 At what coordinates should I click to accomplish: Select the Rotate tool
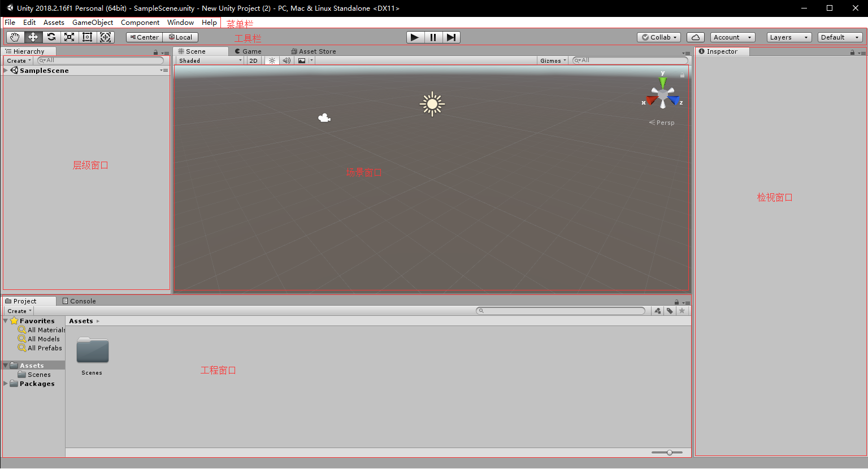[x=51, y=37]
